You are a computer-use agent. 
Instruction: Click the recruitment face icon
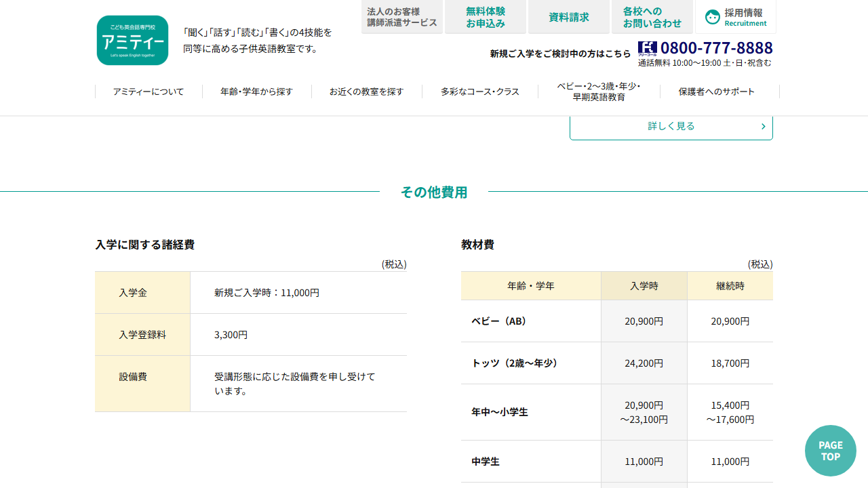713,17
